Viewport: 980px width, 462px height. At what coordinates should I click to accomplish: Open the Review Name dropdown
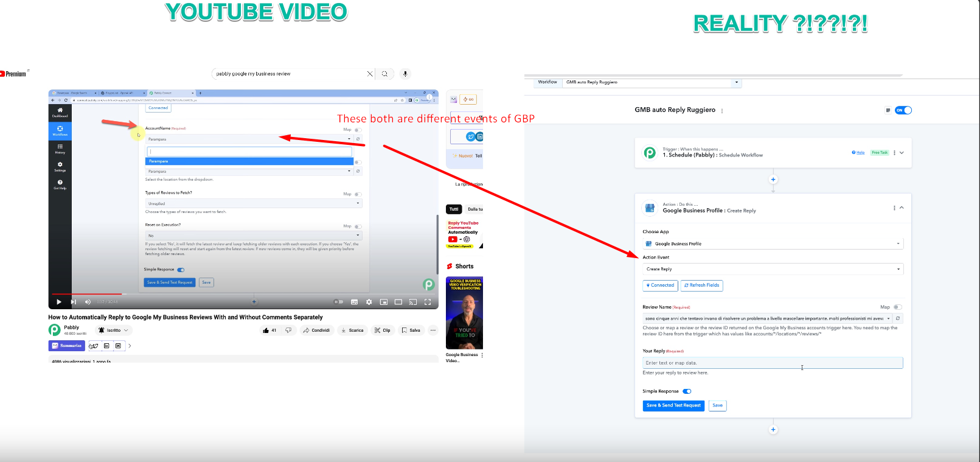768,318
